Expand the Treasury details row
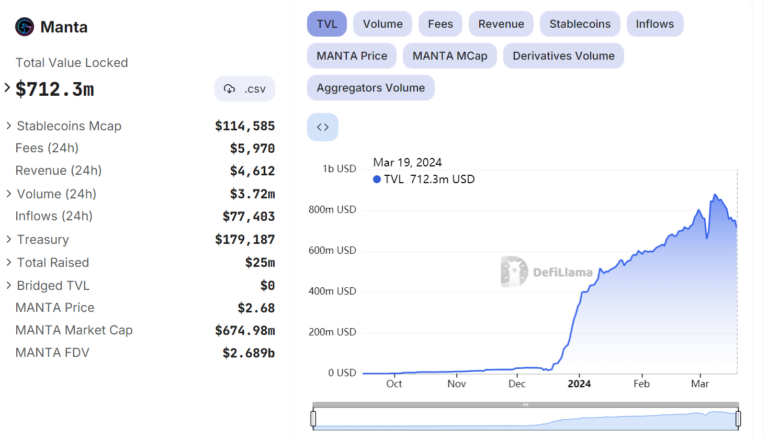The width and height of the screenshot is (768, 438). [9, 239]
